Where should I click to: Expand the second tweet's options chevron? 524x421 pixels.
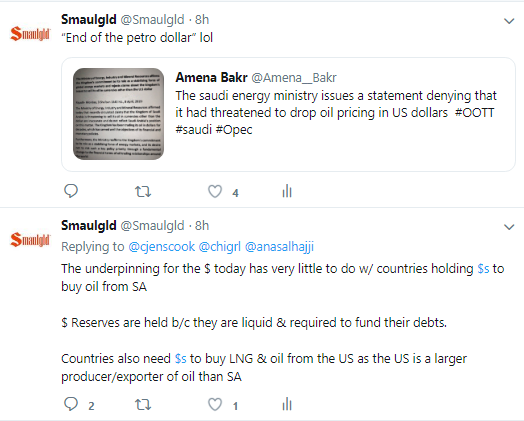point(509,227)
